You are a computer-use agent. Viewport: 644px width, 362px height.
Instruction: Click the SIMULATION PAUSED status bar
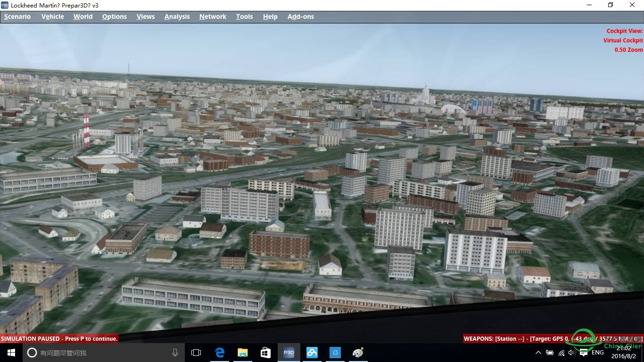59,338
